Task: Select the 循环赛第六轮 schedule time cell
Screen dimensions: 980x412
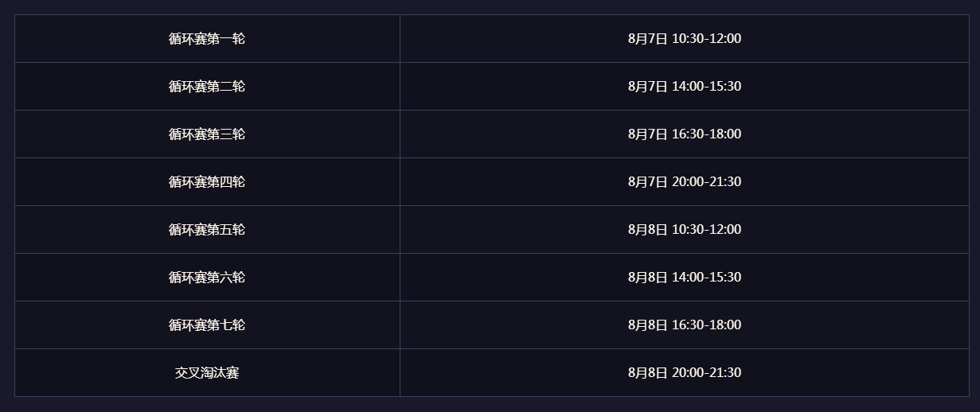Action: (685, 277)
